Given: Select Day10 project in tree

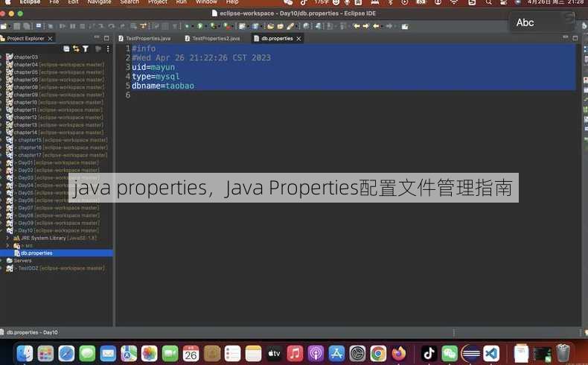Looking at the screenshot, I should coord(53,230).
